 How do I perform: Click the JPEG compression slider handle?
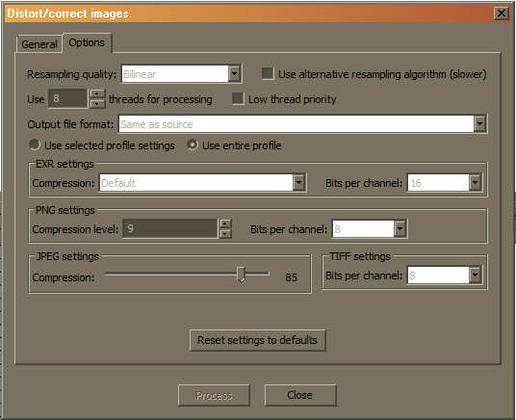coord(242,275)
